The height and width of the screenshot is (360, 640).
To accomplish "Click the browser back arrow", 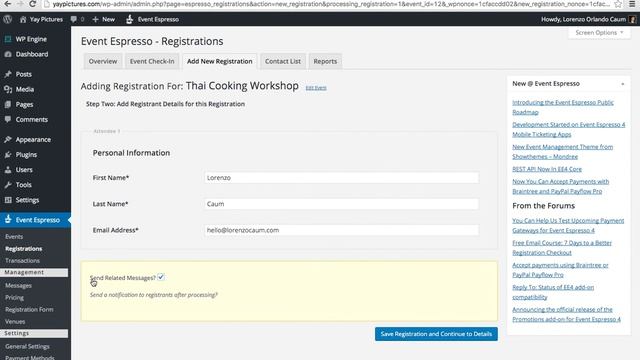I will click(7, 4).
